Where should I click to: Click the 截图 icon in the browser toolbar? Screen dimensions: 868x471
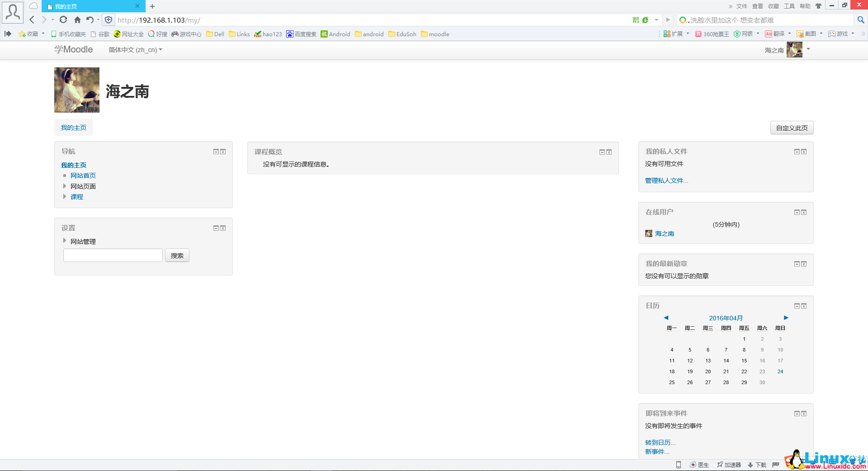(799, 34)
